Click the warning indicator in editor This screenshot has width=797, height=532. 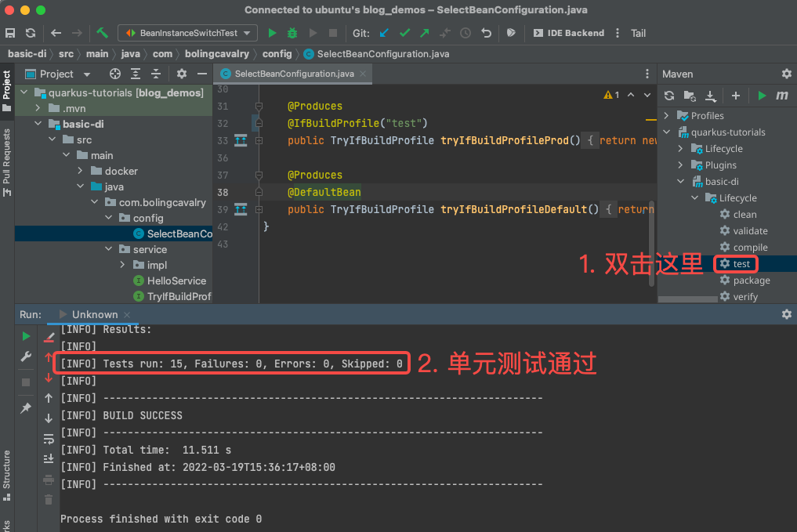(611, 95)
